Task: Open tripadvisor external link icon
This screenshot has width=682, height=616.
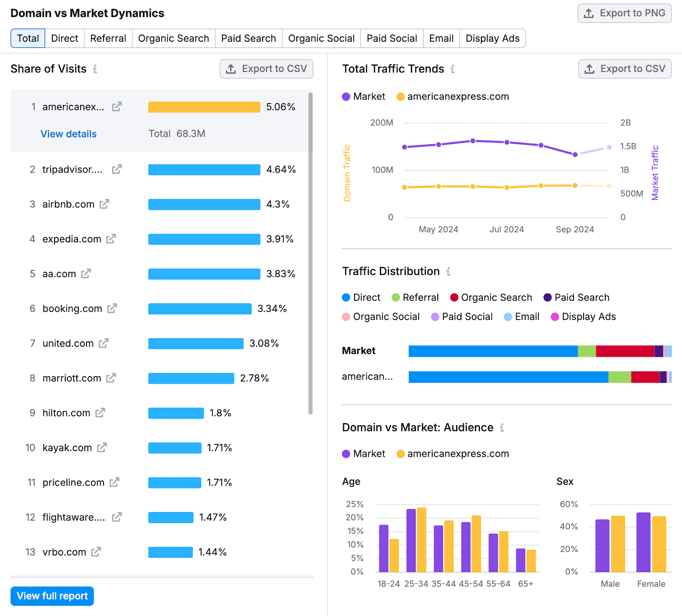Action: point(117,169)
